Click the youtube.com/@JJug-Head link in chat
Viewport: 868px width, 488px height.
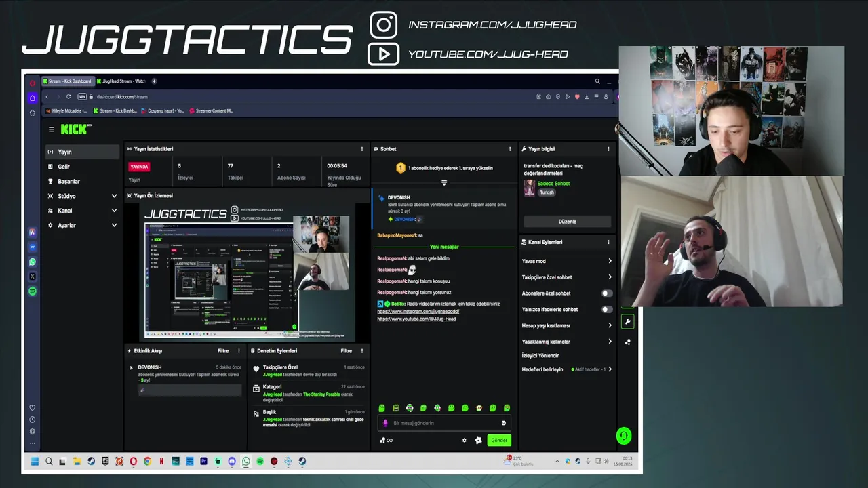tap(416, 319)
